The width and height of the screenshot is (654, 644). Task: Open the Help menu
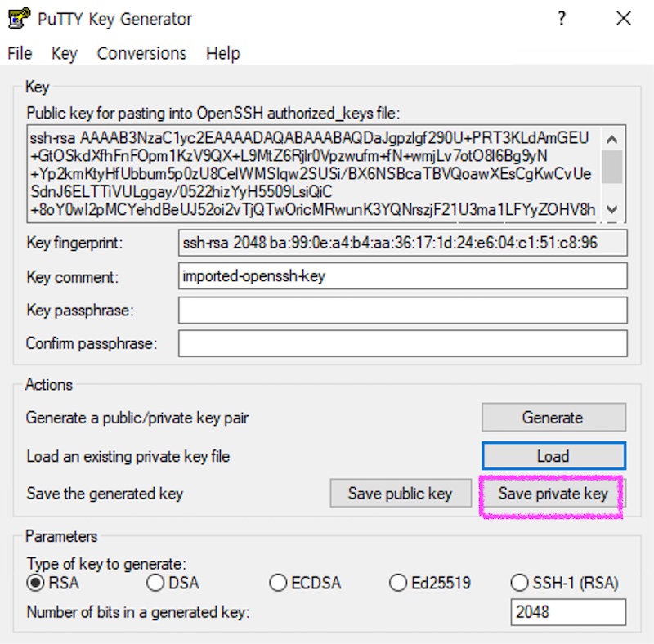pos(223,53)
